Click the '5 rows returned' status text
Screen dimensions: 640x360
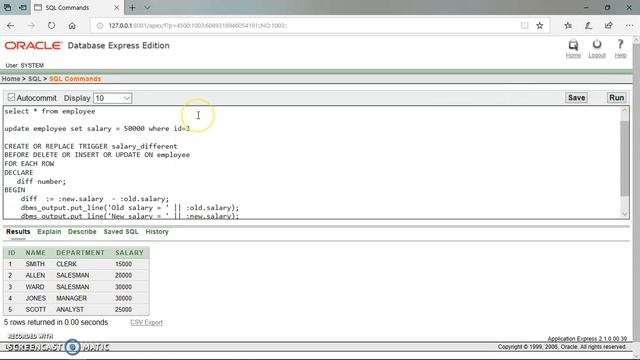point(56,322)
